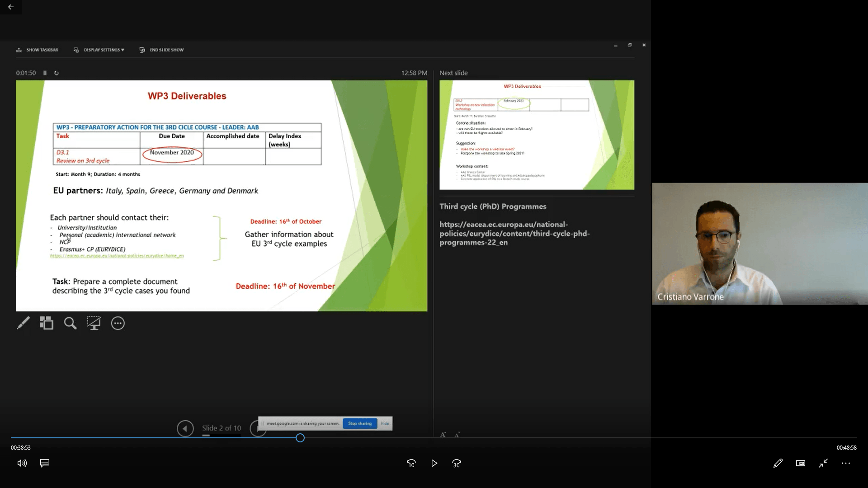
Task: Click the back arrow icon
Action: coord(10,7)
